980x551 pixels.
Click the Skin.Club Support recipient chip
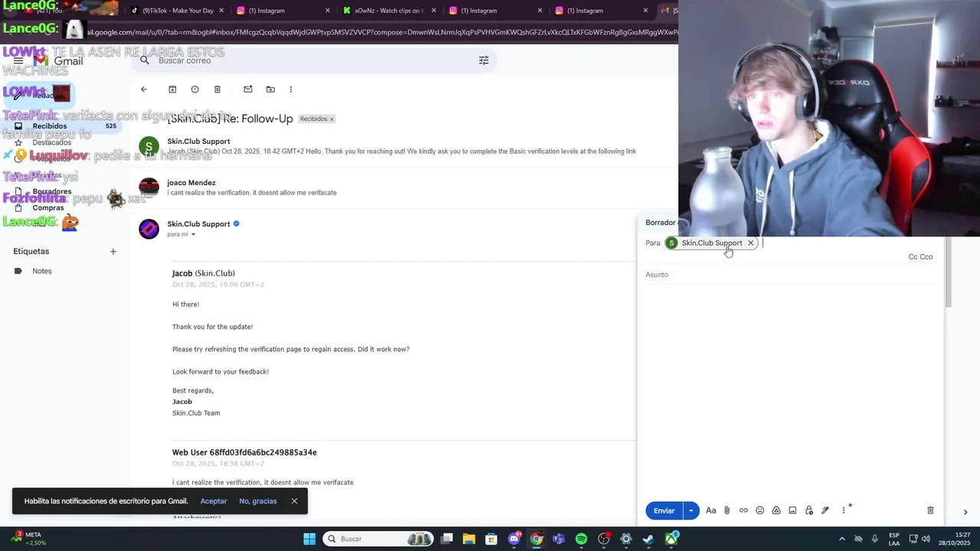tap(711, 243)
